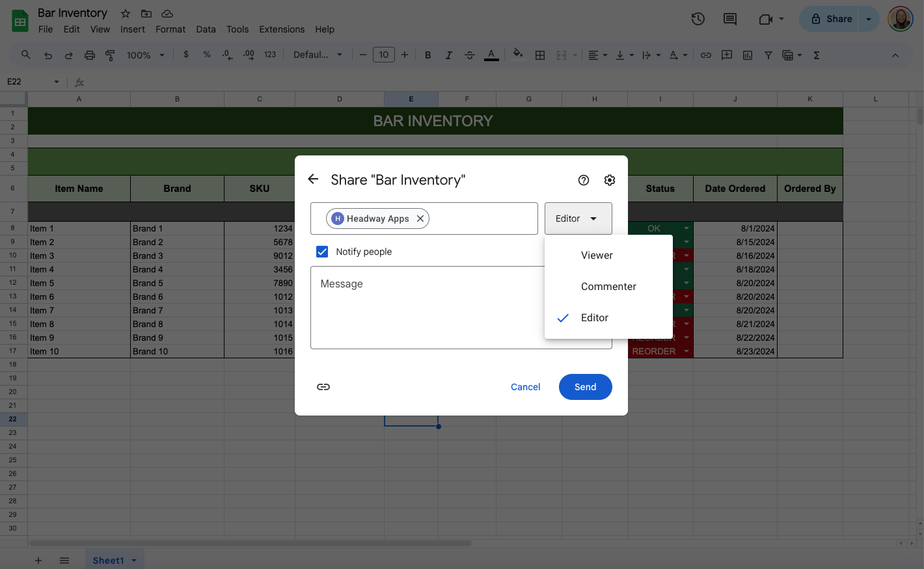
Task: Redo the last action
Action: pos(69,55)
